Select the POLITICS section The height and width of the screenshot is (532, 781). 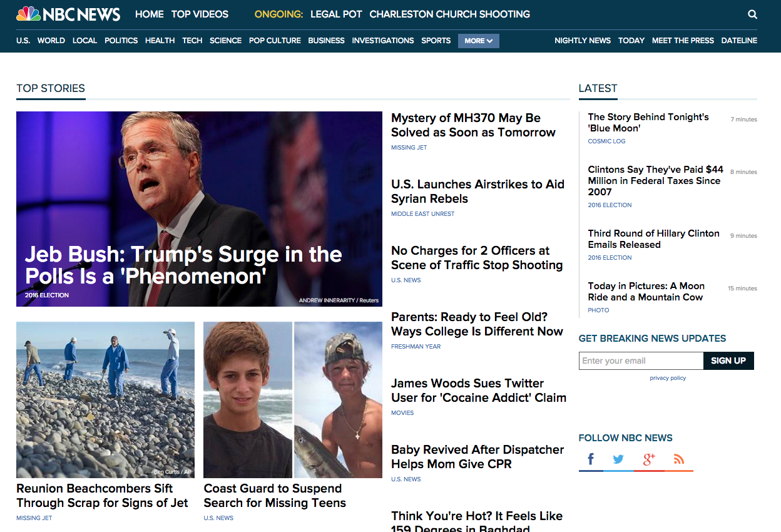121,41
